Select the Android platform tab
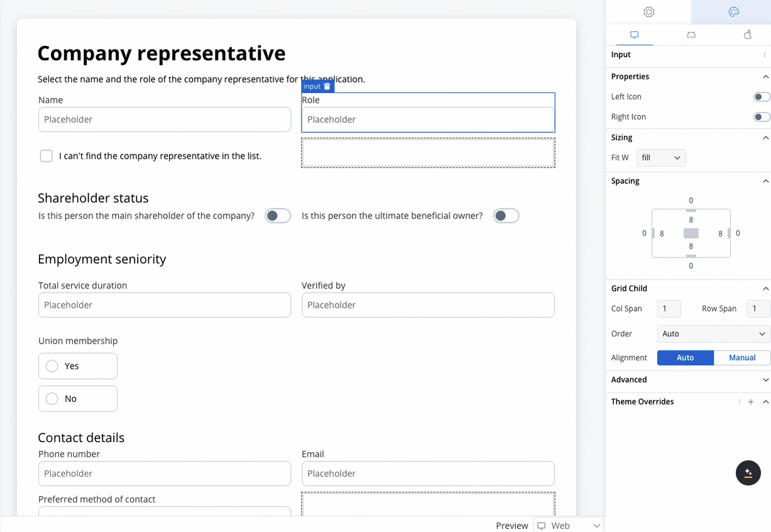The width and height of the screenshot is (771, 532). [691, 35]
